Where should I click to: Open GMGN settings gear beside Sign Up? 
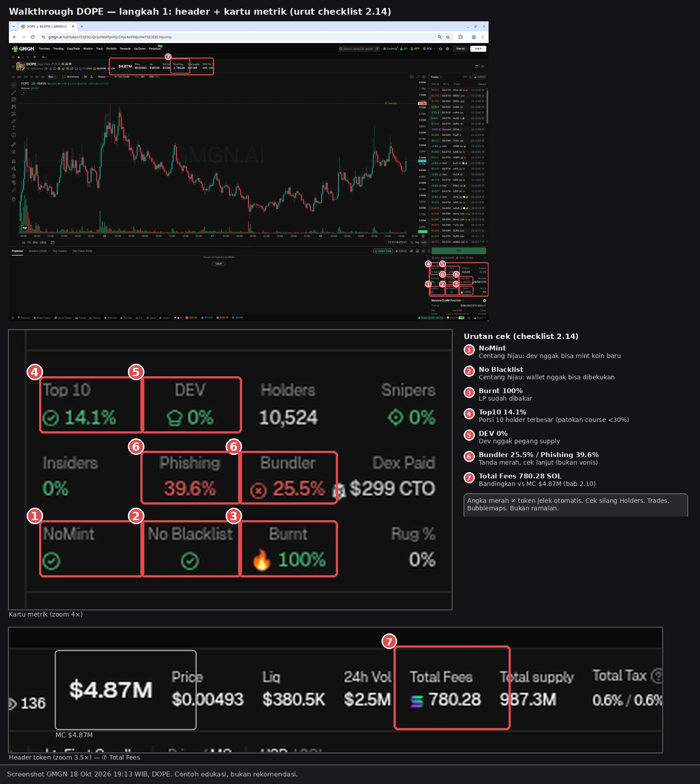point(447,49)
